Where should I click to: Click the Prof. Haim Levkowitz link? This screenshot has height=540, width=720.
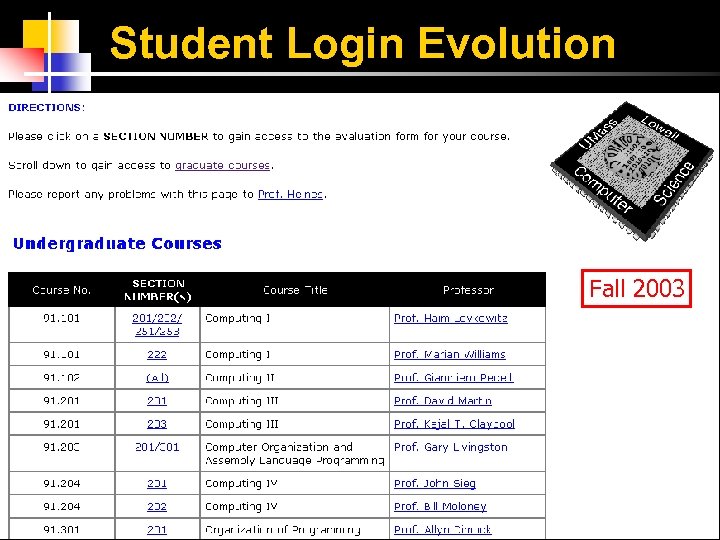451,318
